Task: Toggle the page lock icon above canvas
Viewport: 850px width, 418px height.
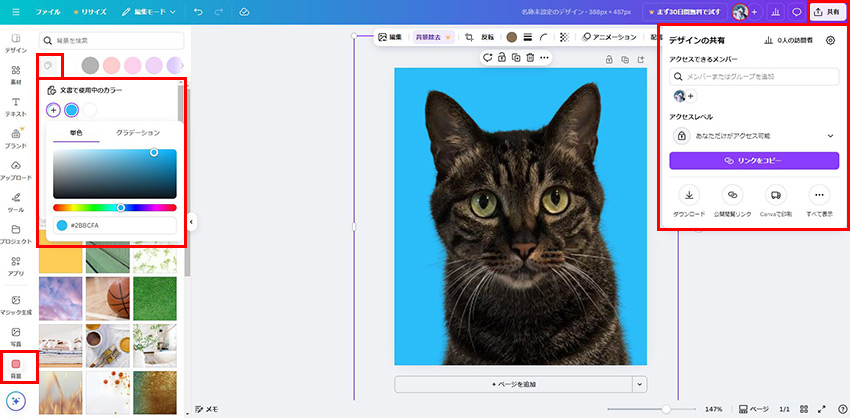Action: tap(609, 60)
